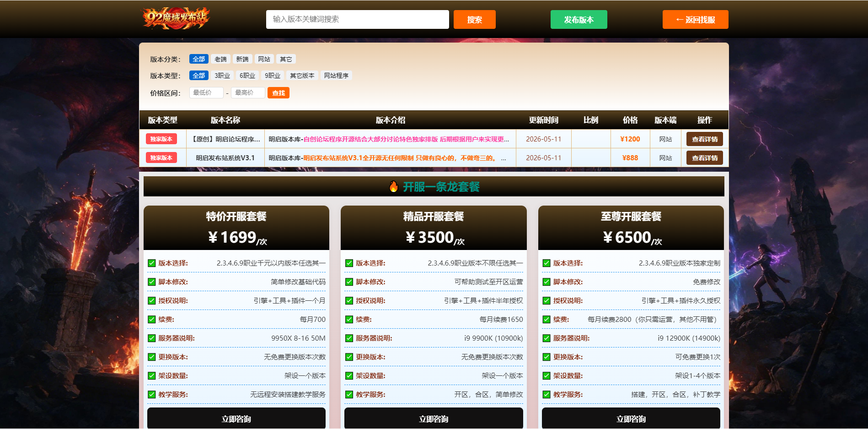Choose 网站程序 under 版本类型

336,76
